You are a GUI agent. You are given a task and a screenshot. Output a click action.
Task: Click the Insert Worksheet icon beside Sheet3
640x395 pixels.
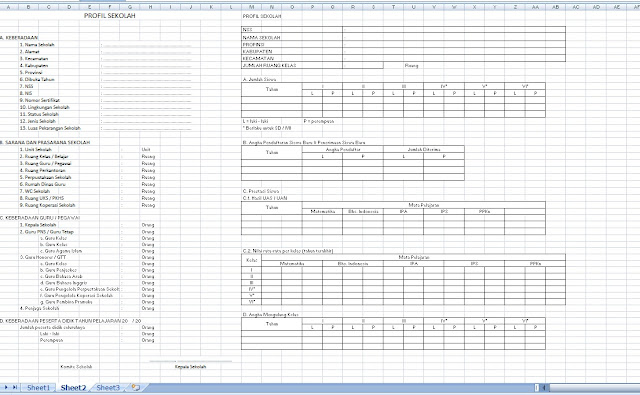[136, 388]
